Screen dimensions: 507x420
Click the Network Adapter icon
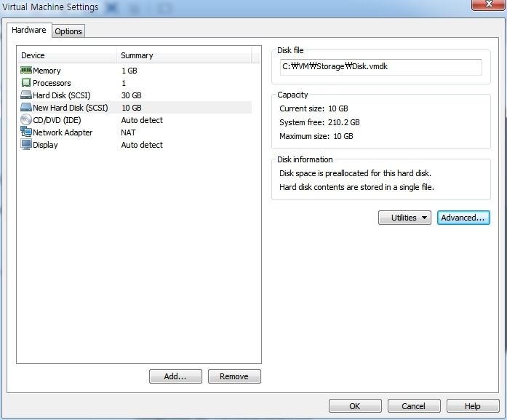pyautogui.click(x=26, y=132)
